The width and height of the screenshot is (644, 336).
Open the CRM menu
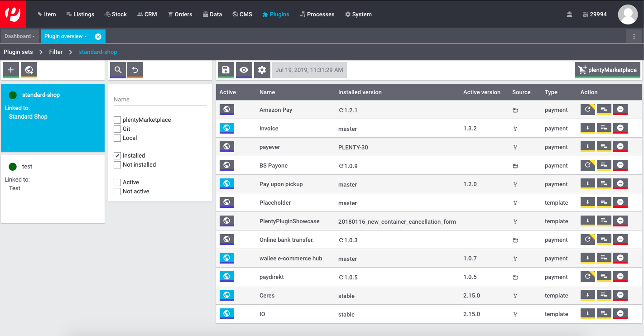[x=147, y=14]
